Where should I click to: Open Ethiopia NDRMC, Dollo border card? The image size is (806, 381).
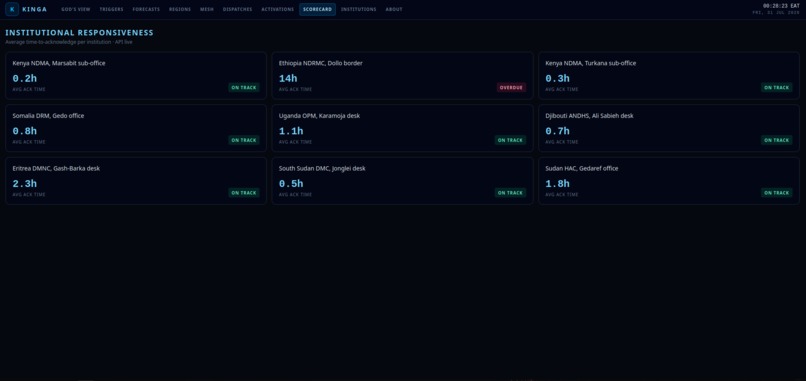(x=402, y=76)
